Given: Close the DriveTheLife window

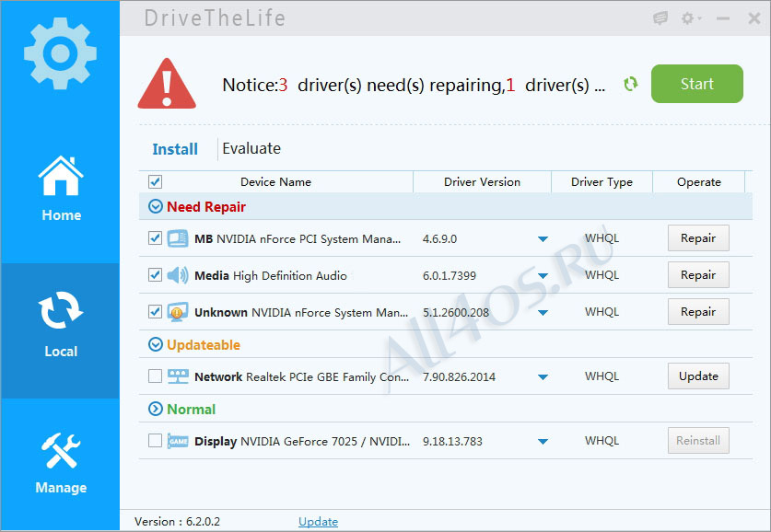Looking at the screenshot, I should (753, 18).
